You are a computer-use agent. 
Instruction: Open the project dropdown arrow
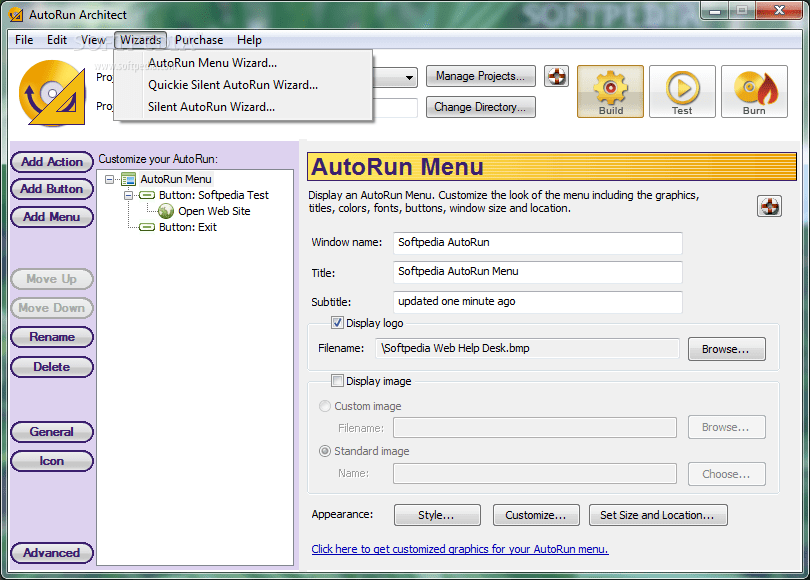[409, 77]
